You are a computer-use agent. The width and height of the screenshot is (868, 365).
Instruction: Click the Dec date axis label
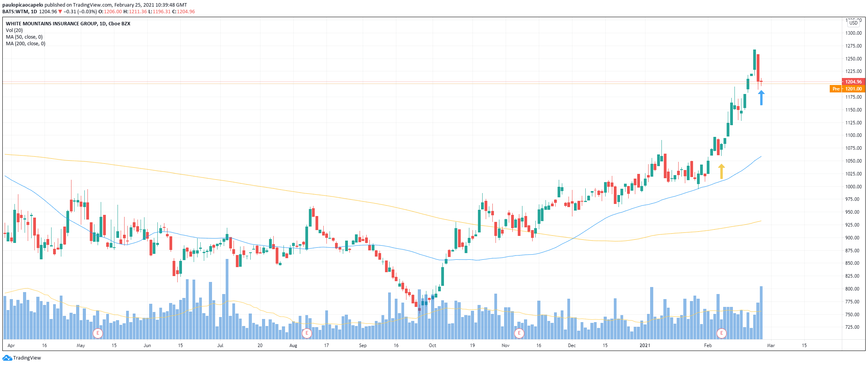[x=572, y=346]
